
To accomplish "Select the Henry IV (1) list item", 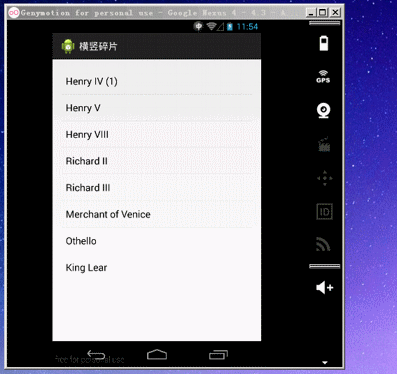I will [x=157, y=81].
